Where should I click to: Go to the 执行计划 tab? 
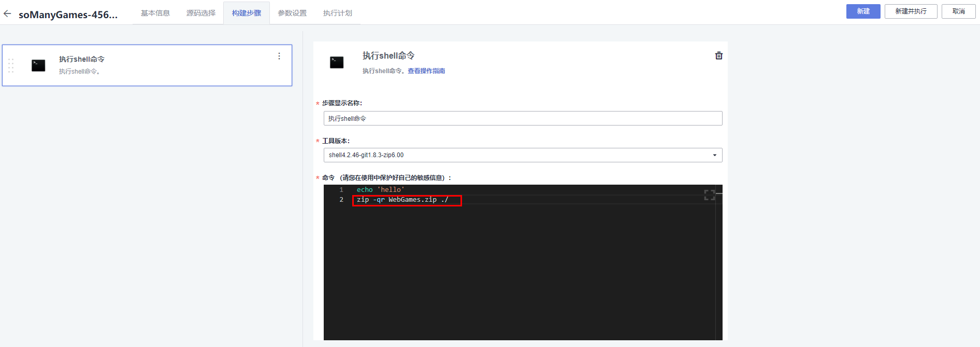point(338,13)
